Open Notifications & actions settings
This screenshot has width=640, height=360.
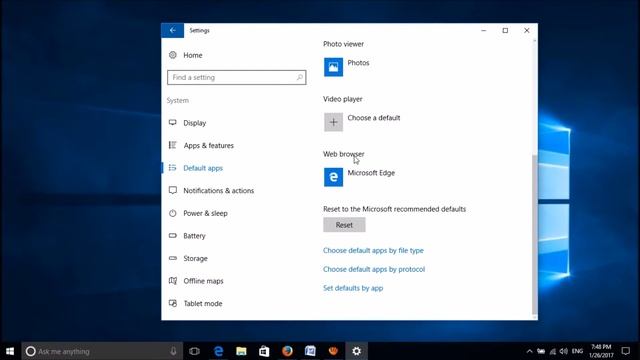coord(218,191)
